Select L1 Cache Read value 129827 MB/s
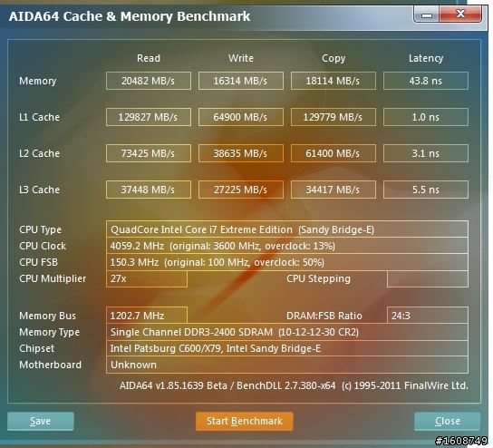This screenshot has height=448, width=493. pyautogui.click(x=149, y=117)
